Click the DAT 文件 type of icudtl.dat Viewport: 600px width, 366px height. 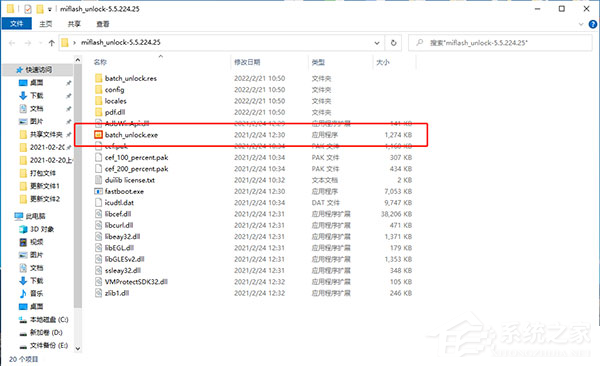325,203
